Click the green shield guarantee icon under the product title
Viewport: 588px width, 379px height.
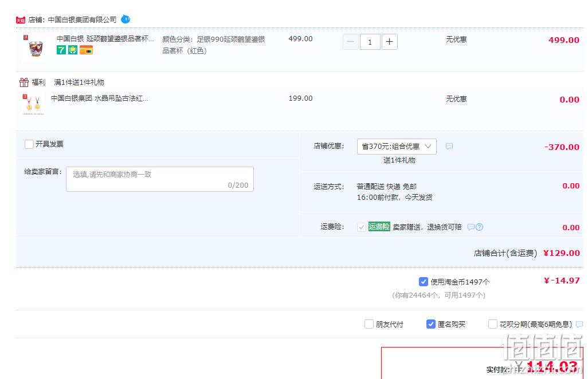tap(73, 50)
